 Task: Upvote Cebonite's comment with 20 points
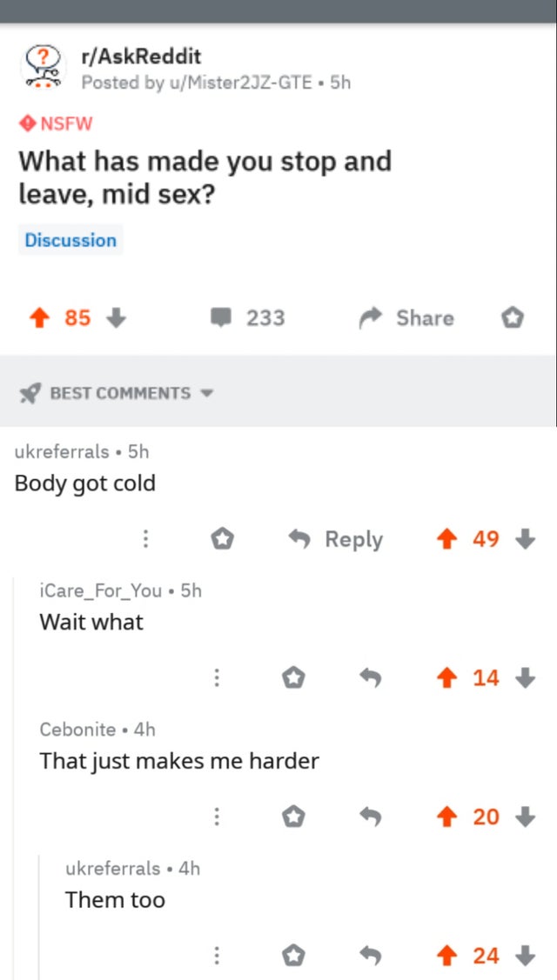click(446, 817)
